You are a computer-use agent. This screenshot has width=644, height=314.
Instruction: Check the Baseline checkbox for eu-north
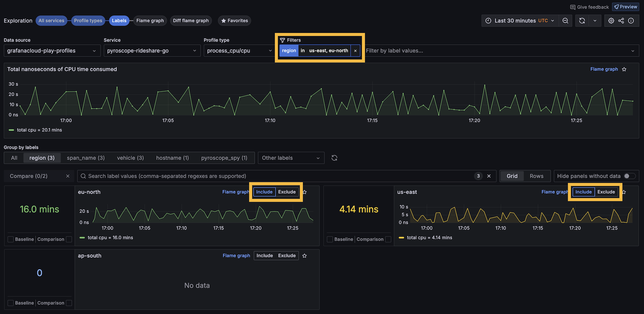[11, 239]
